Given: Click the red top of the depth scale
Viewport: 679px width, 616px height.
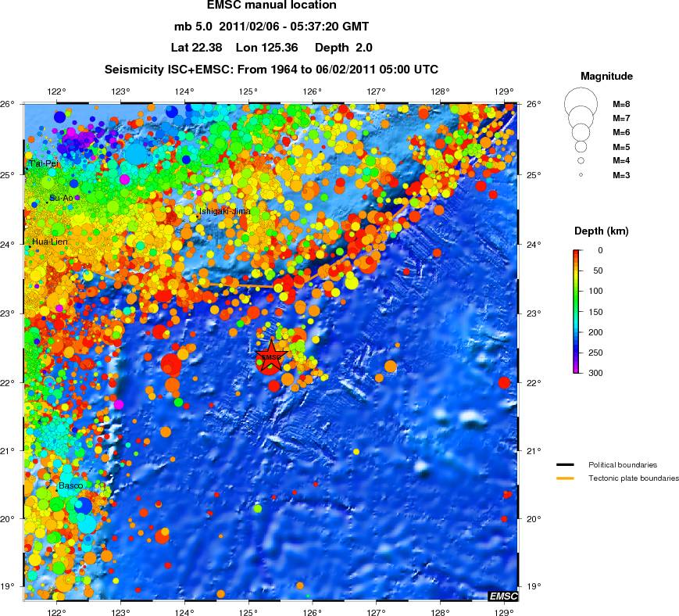Looking at the screenshot, I should (577, 253).
